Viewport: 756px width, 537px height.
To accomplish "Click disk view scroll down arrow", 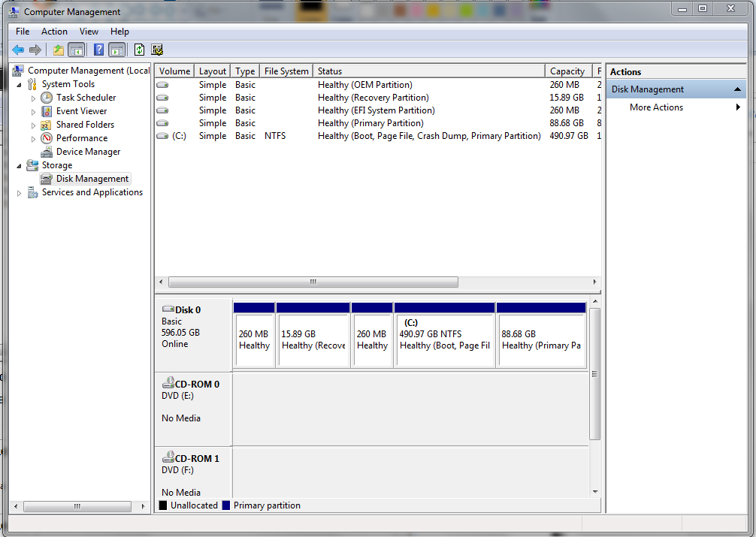I will pos(595,492).
